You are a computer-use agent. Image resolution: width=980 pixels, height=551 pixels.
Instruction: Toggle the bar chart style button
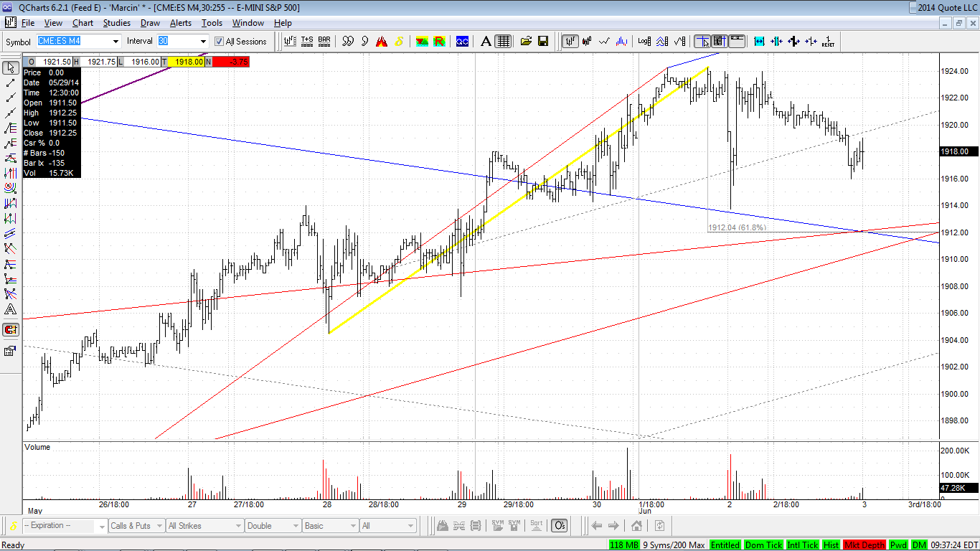[x=571, y=41]
